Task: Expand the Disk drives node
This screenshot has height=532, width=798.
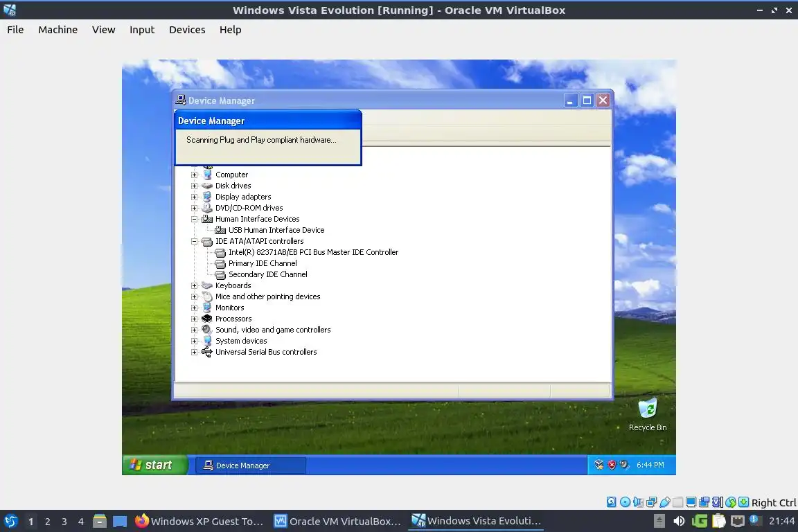Action: click(x=194, y=186)
